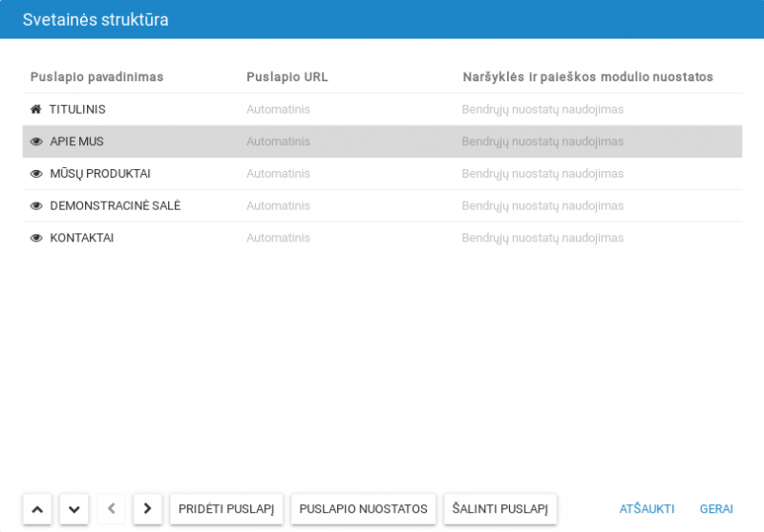Toggle visibility eye for DEMONSTRACINĖ SALĖ

tap(36, 205)
